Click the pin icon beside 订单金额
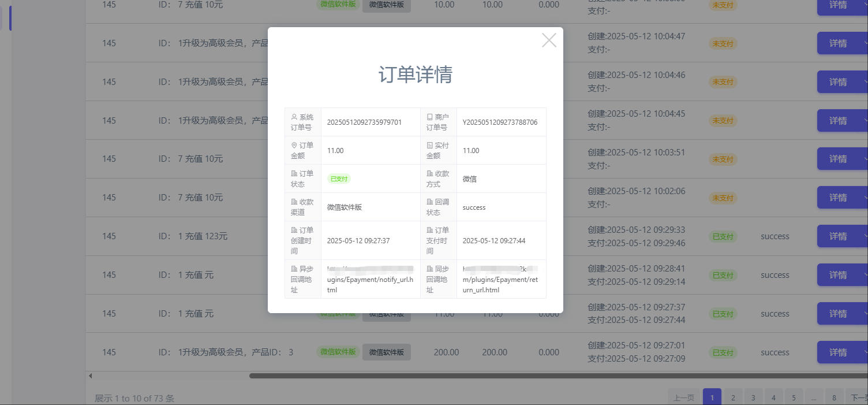 coord(294,145)
